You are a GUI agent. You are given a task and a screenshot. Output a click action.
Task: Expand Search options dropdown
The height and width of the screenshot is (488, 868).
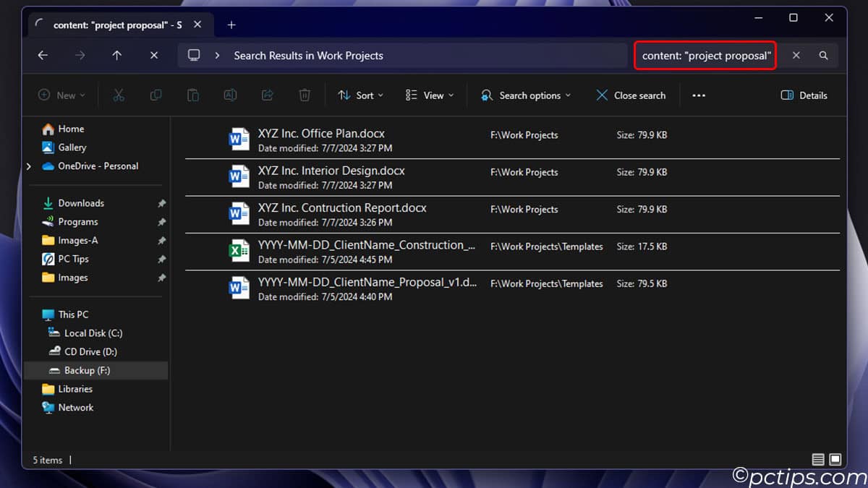[x=526, y=95]
